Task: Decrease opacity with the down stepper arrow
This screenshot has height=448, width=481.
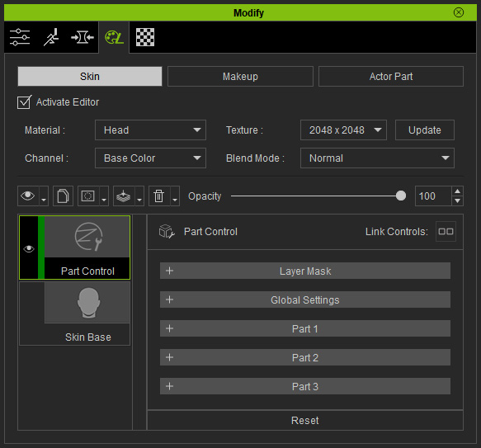Action: [x=457, y=200]
